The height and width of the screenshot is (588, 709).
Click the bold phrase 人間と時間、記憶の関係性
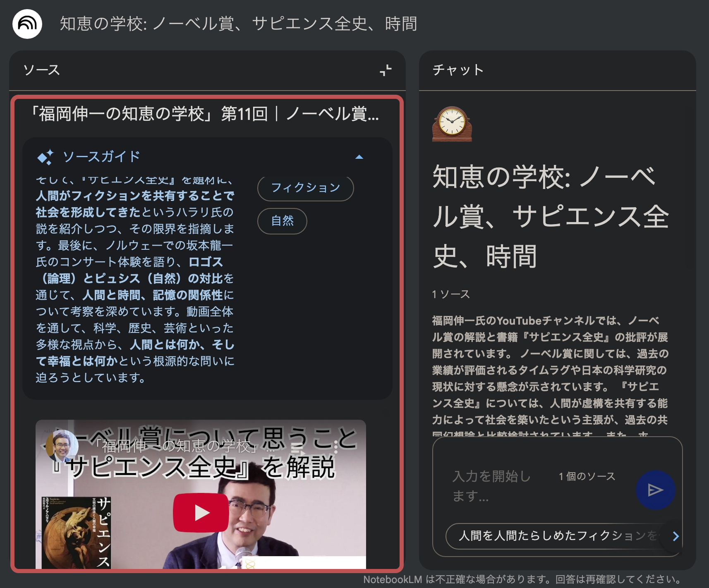(153, 295)
